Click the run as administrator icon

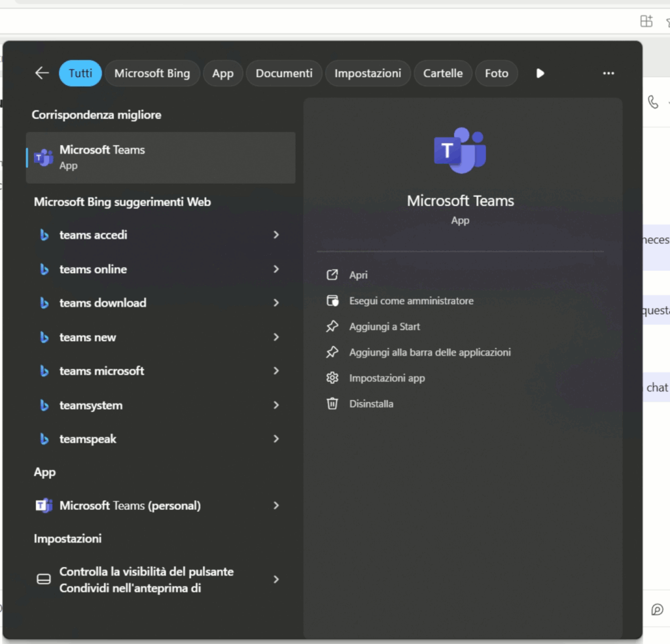pos(332,301)
